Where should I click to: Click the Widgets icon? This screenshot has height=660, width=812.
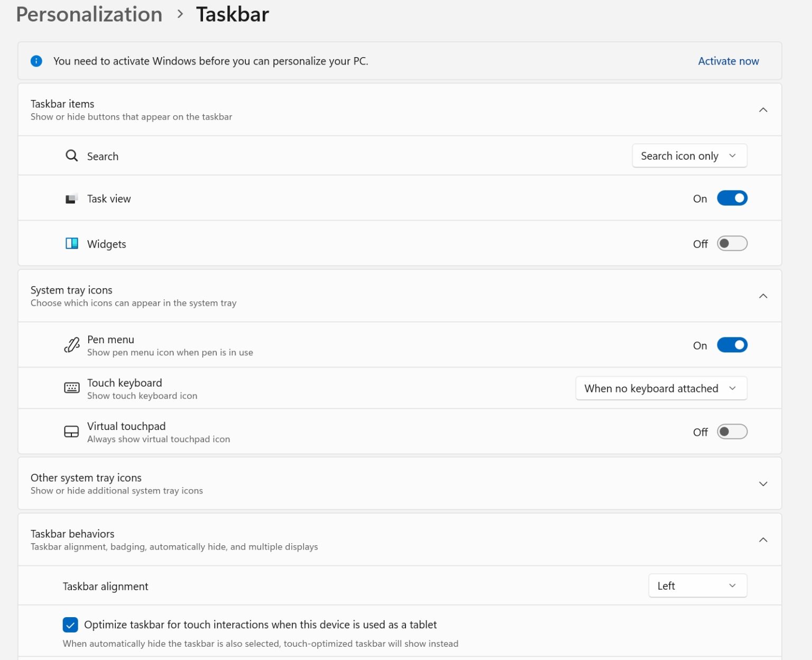pyautogui.click(x=71, y=244)
